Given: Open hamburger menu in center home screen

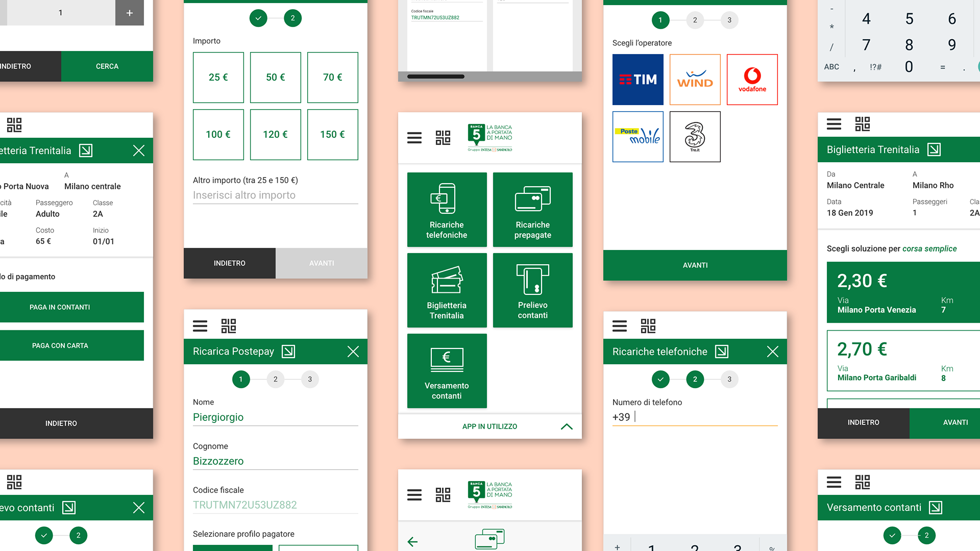Looking at the screenshot, I should tap(414, 138).
